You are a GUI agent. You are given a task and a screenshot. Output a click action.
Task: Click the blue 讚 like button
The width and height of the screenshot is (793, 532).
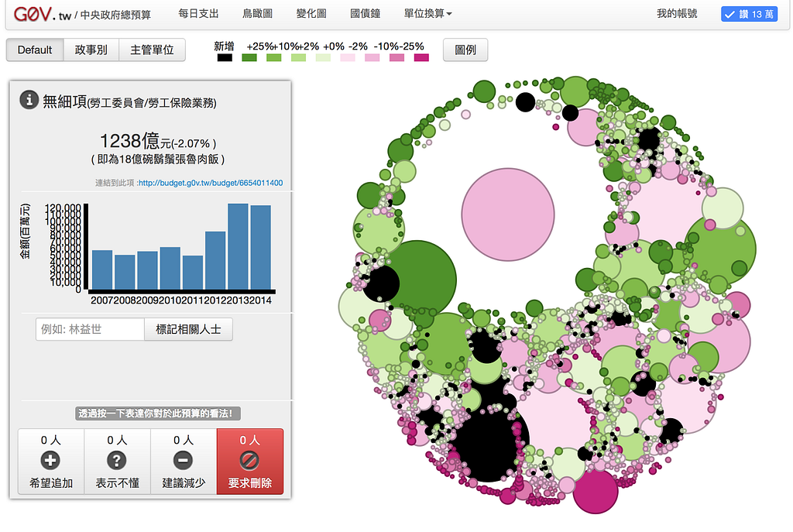[x=749, y=14]
